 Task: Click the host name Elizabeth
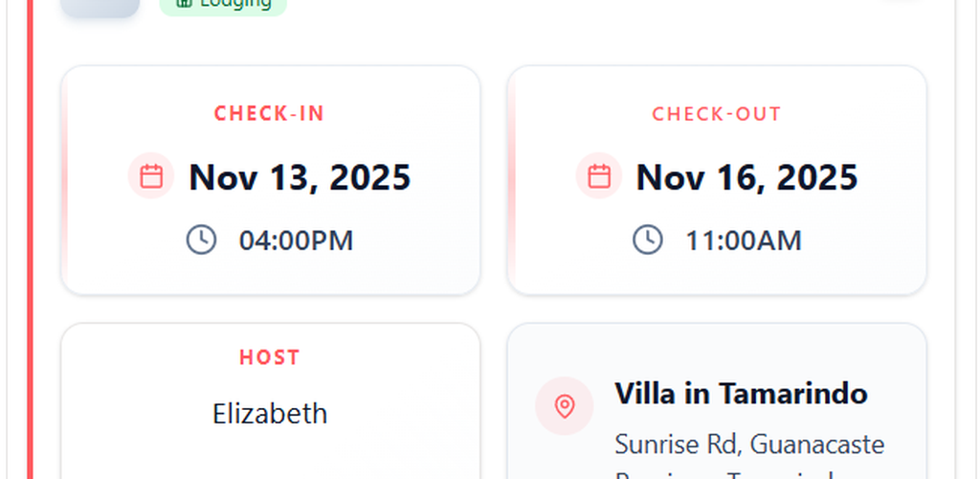(x=270, y=414)
